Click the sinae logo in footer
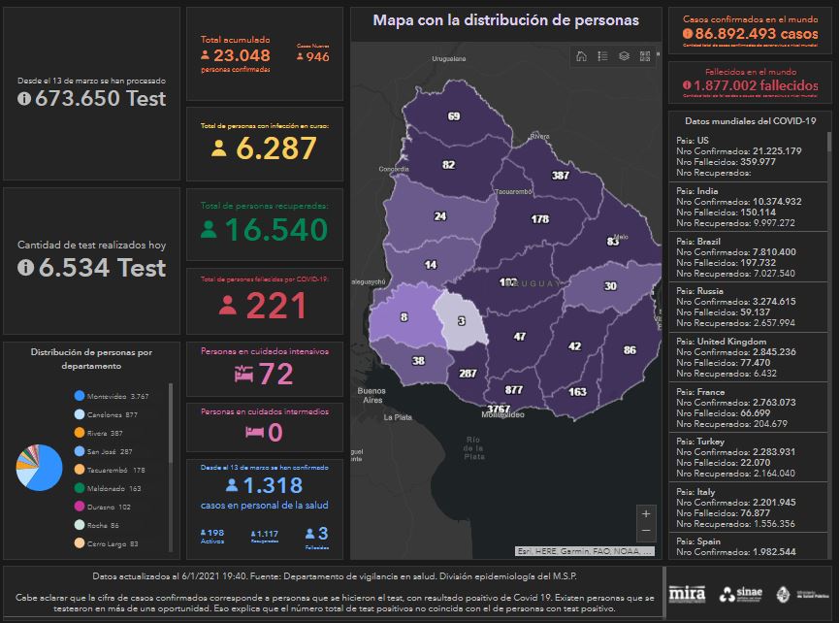 pos(739,594)
